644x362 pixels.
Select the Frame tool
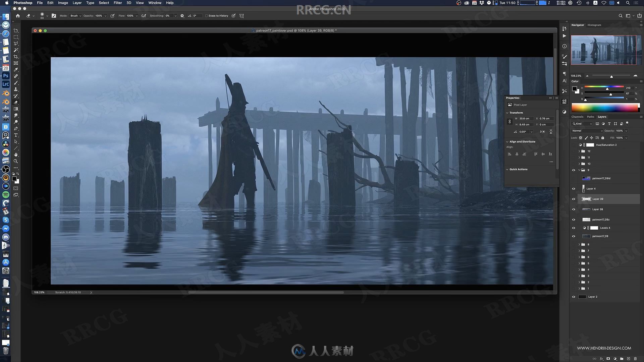[16, 63]
